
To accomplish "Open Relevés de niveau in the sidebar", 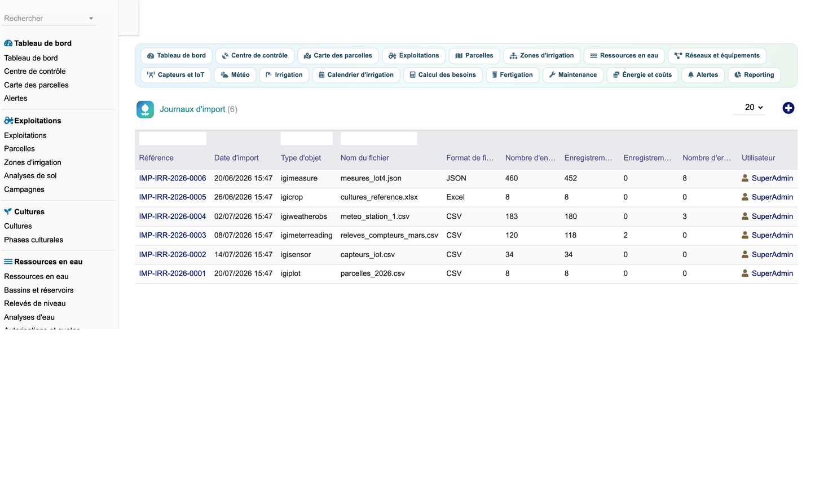I will (35, 303).
